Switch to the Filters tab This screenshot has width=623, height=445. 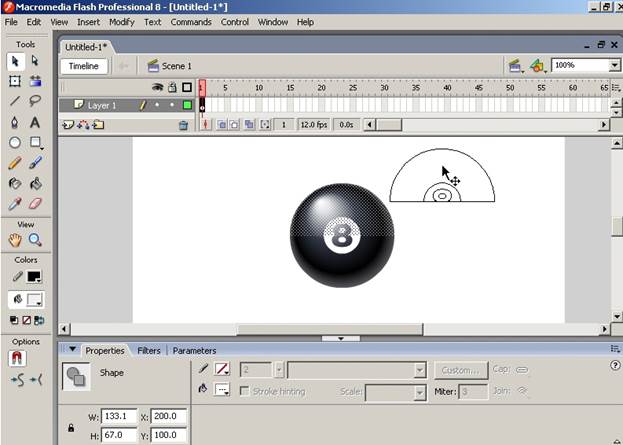[x=149, y=350]
